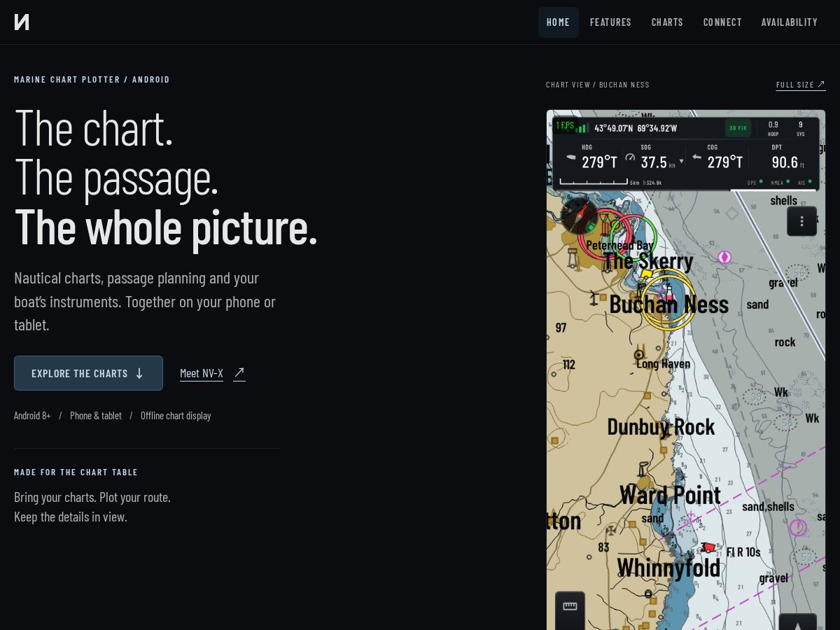Click the Fl R 10s light label
Viewport: 840px width, 630px height.
pos(743,552)
